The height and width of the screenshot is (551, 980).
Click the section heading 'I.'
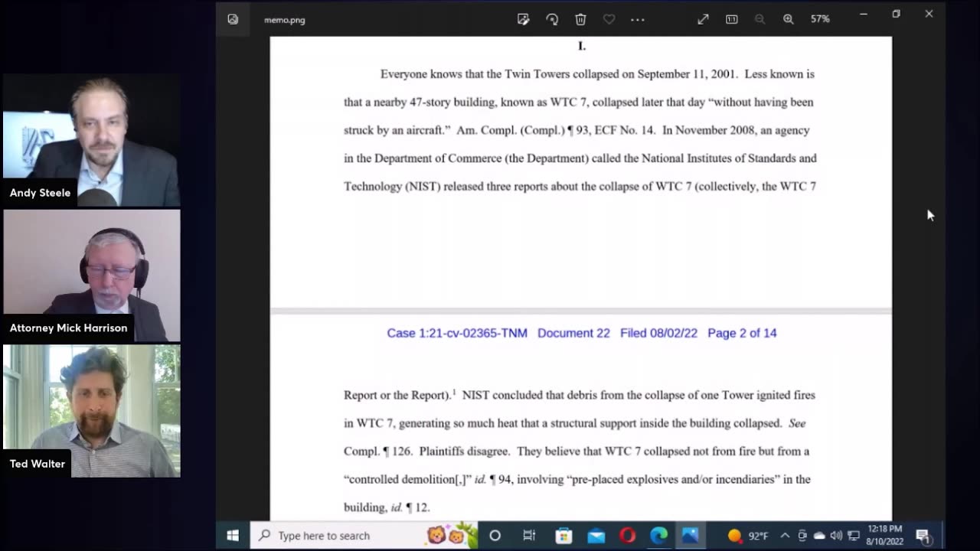click(x=582, y=47)
